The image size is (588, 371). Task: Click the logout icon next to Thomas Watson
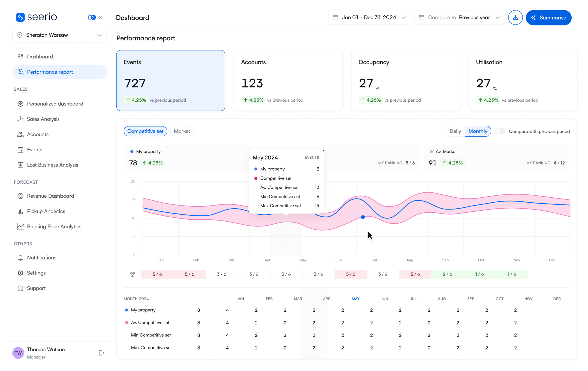[x=101, y=353]
